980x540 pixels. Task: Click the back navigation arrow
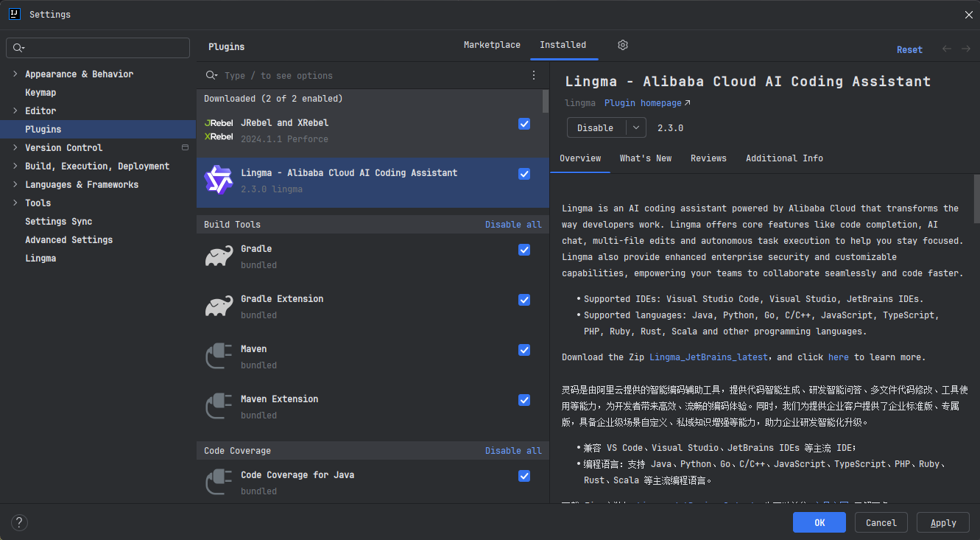click(947, 49)
